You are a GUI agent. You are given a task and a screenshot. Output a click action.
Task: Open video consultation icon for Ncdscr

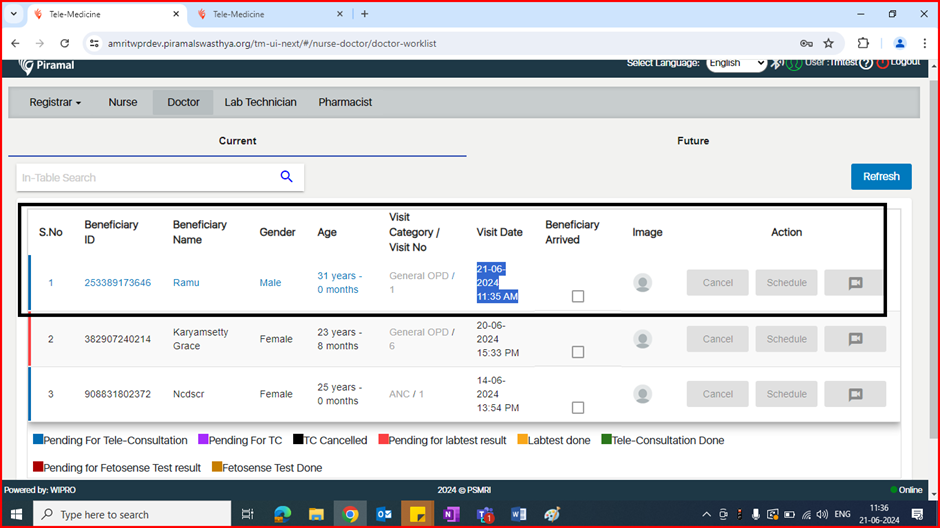pos(855,394)
